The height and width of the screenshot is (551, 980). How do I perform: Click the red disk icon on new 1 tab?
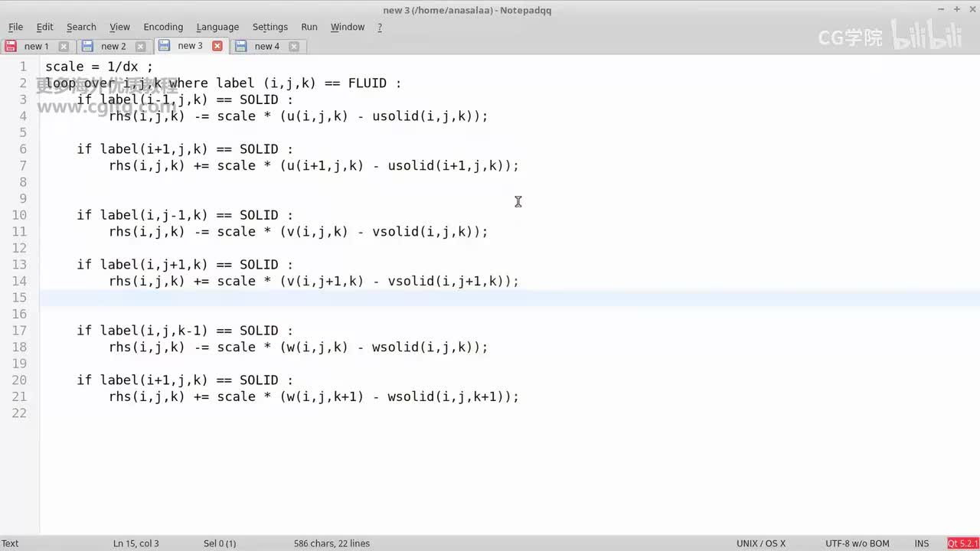click(x=11, y=47)
